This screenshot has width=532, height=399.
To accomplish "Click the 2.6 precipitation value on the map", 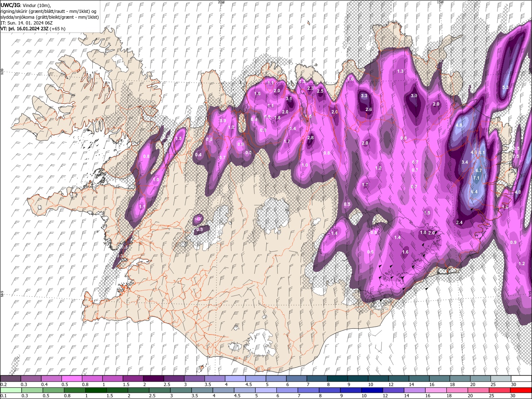I will (x=368, y=109).
